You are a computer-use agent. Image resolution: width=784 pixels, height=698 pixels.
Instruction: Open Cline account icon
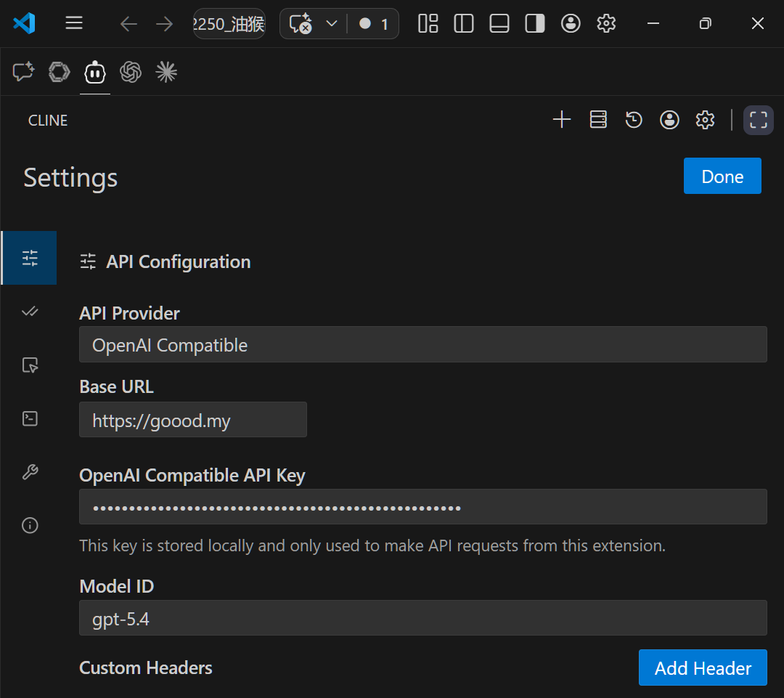pyautogui.click(x=669, y=120)
